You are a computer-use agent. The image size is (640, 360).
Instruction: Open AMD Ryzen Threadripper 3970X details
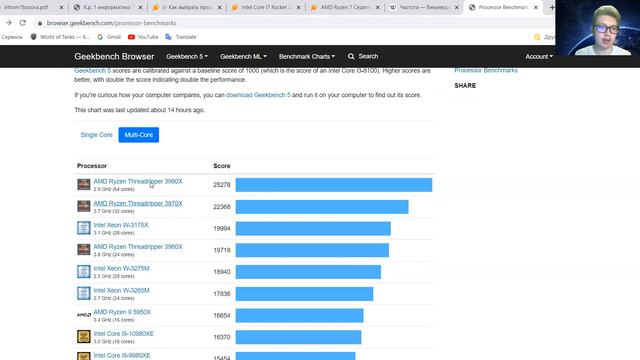pos(138,203)
